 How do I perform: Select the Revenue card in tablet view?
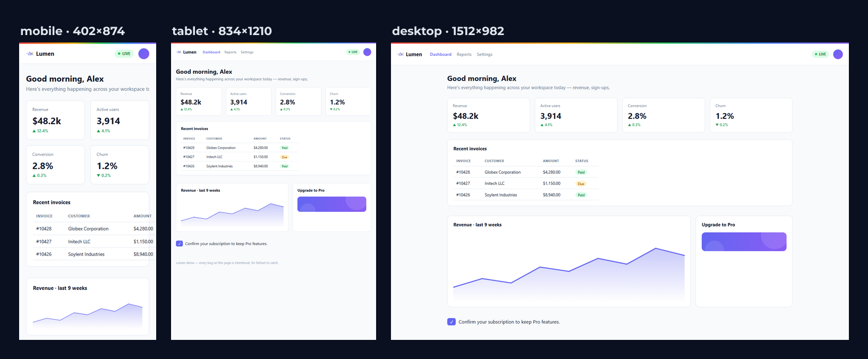pyautogui.click(x=199, y=101)
